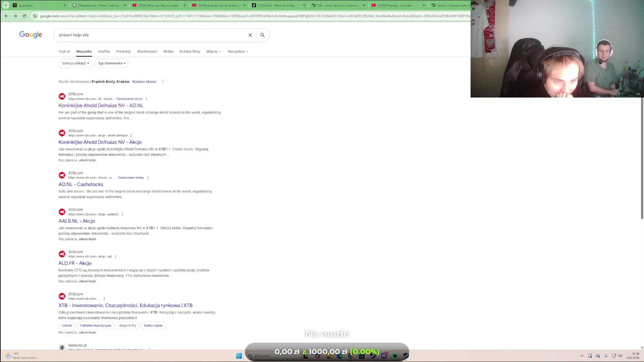Click Tłumaczenie strony on Cashstocks result
Screen dimensions: 644x362
[x=131, y=178]
